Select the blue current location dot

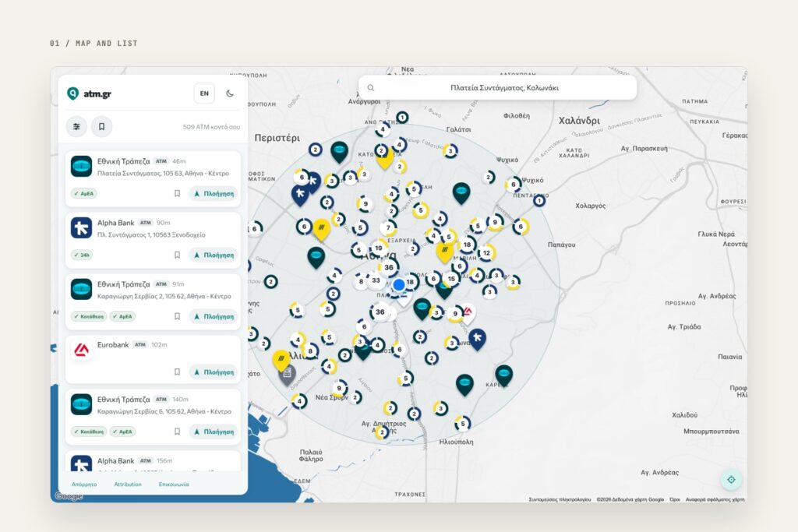[x=399, y=285]
